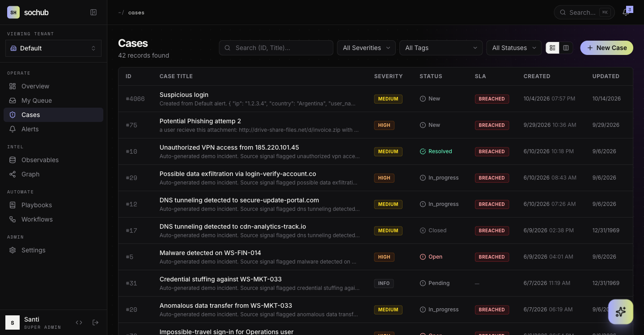Open Credential stuffing against WS-MKT-033 case
The width and height of the screenshot is (644, 335).
click(x=220, y=279)
